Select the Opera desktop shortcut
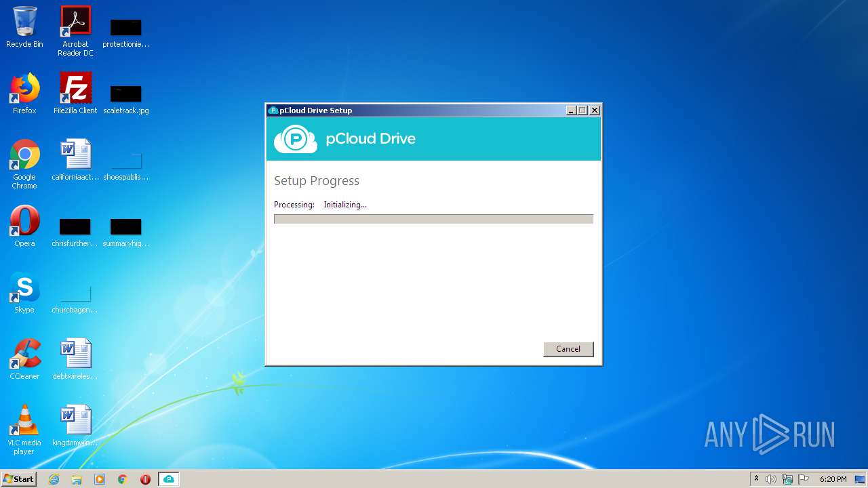 tap(24, 226)
